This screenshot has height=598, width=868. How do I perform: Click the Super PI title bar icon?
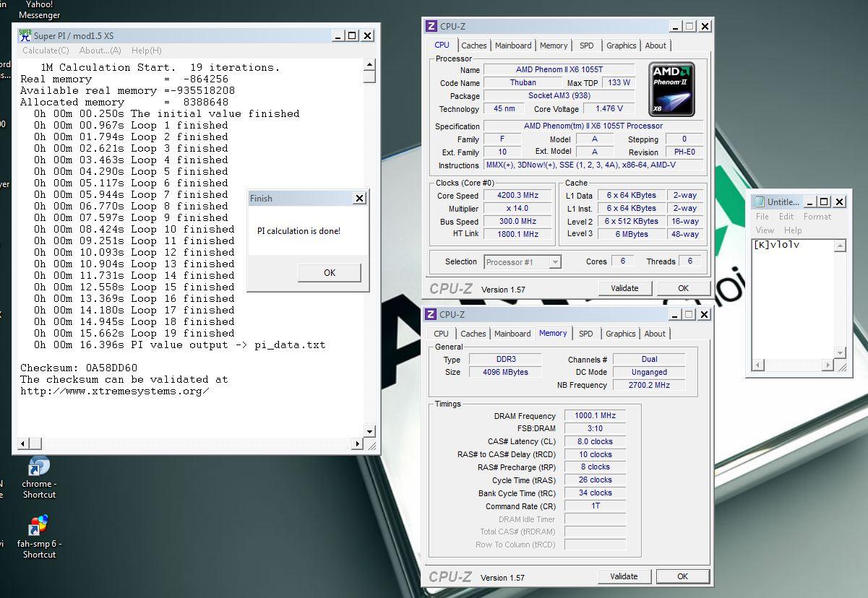click(x=25, y=35)
